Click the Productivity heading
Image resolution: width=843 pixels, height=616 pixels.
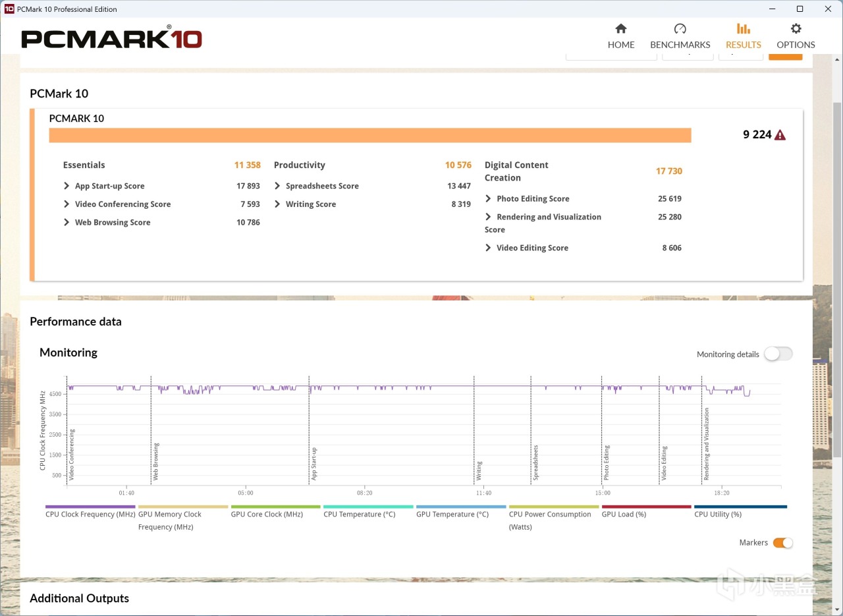[300, 165]
